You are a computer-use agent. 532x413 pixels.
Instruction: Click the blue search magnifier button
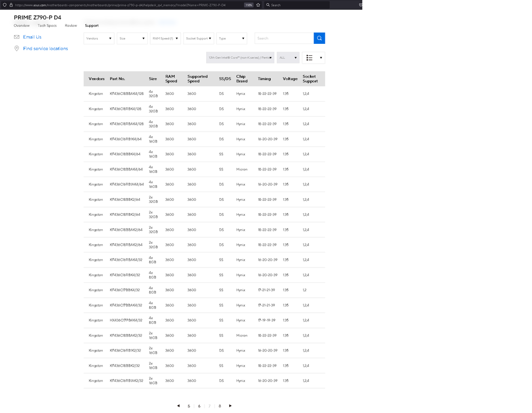point(319,38)
